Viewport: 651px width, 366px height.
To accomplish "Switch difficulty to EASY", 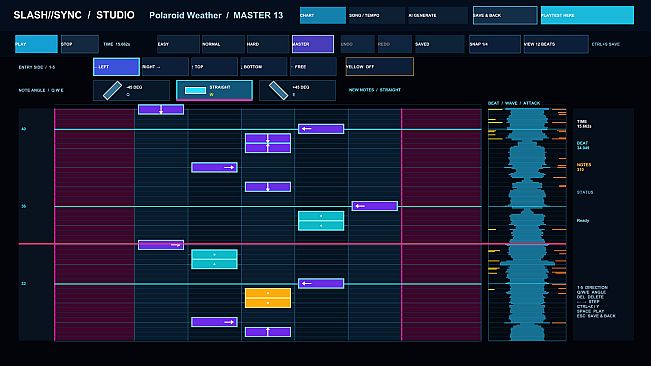I will click(178, 44).
